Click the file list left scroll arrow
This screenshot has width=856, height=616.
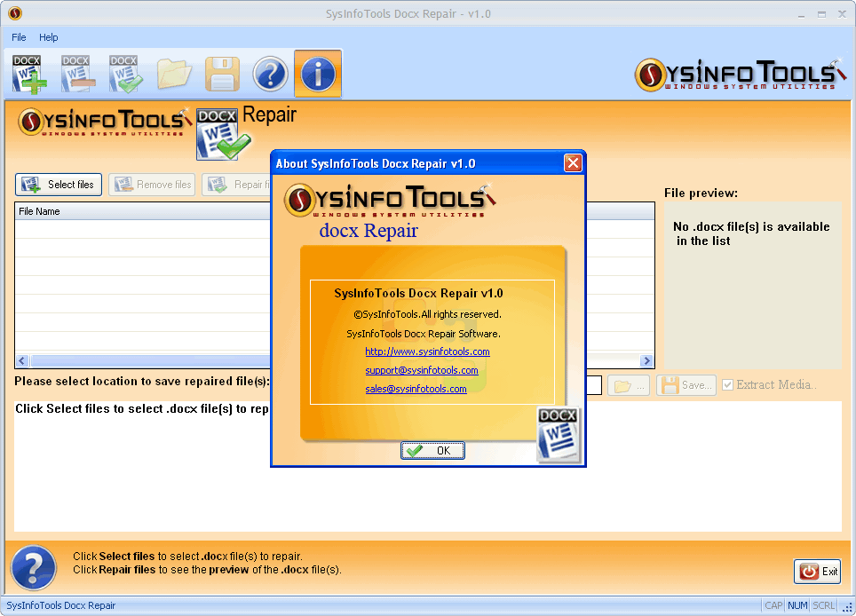(22, 360)
